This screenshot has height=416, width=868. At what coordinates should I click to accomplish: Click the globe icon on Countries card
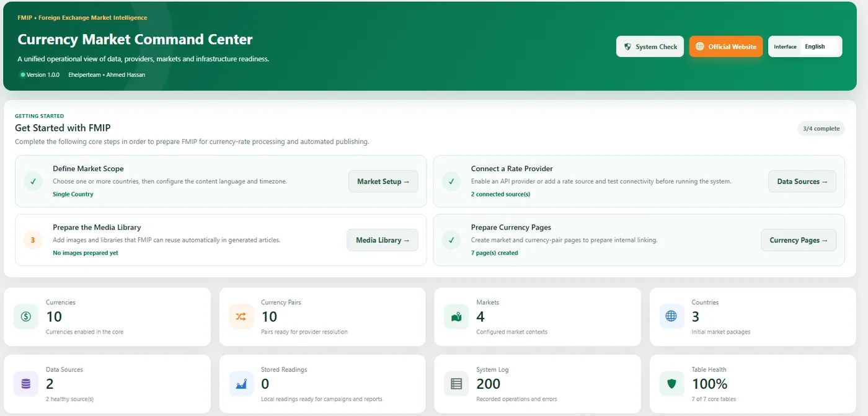pyautogui.click(x=671, y=316)
